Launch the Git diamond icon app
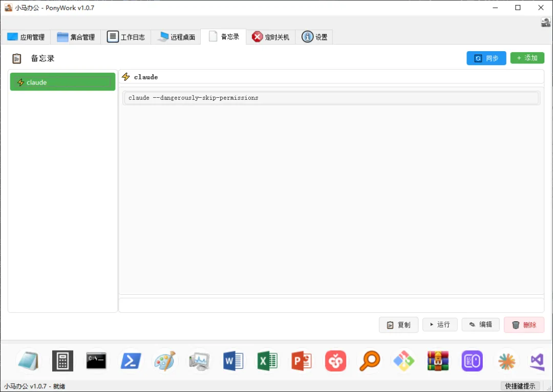The height and width of the screenshot is (392, 553). pyautogui.click(x=404, y=361)
